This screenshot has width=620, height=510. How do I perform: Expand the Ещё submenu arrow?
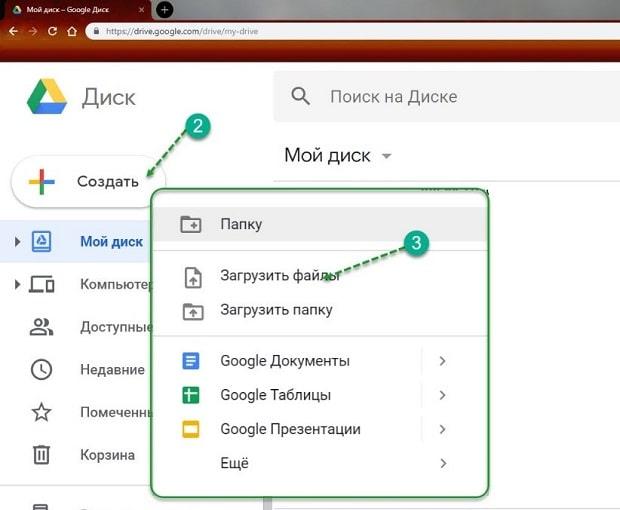click(x=442, y=463)
